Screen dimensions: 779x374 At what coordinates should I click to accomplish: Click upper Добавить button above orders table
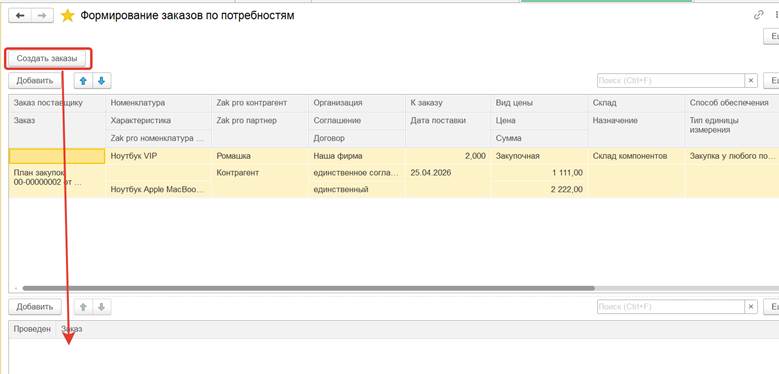pos(35,81)
